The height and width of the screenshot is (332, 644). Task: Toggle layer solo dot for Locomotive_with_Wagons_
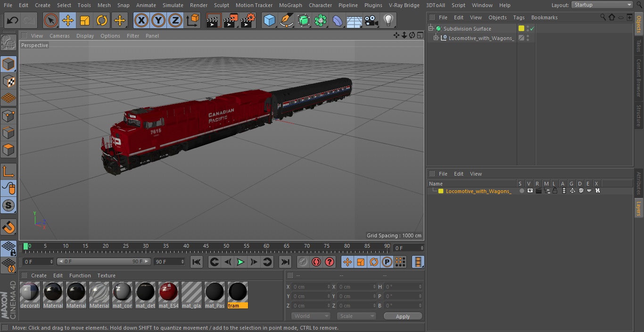click(x=521, y=191)
